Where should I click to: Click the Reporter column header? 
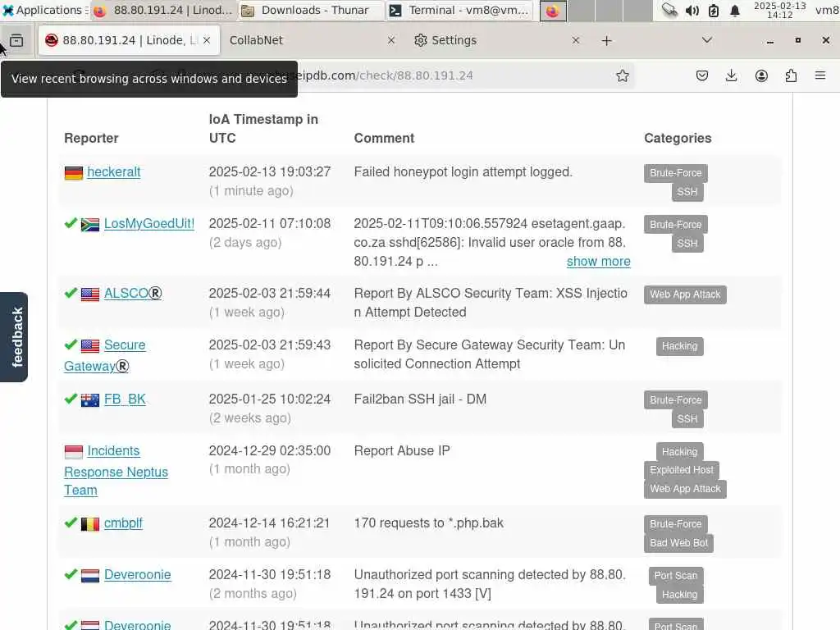point(91,138)
